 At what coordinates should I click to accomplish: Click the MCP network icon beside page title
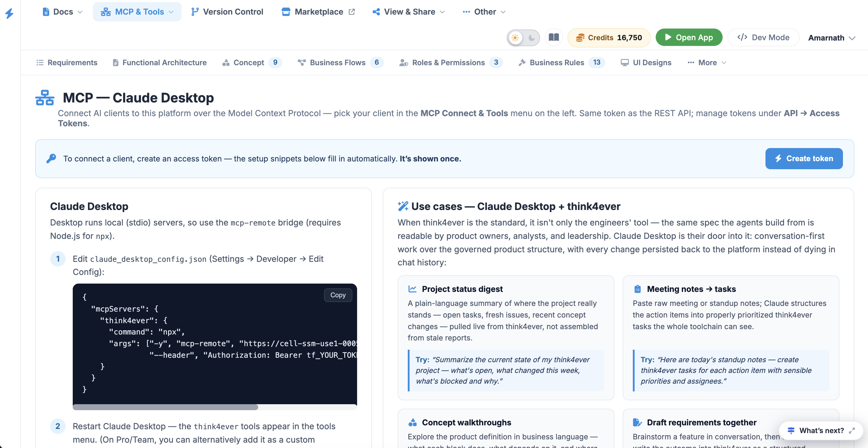pos(45,98)
